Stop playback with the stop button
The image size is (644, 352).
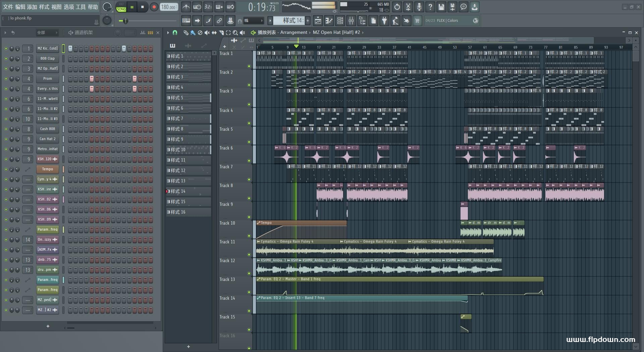pos(143,7)
